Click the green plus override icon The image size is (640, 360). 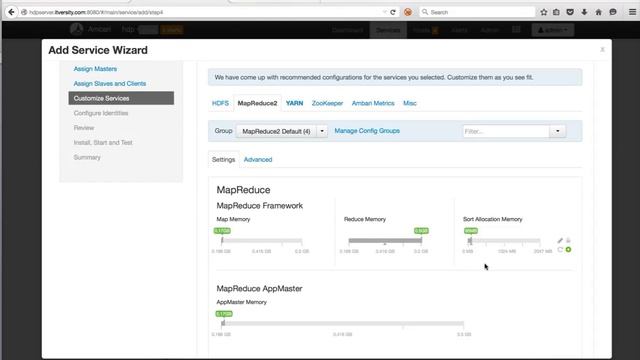pos(568,249)
